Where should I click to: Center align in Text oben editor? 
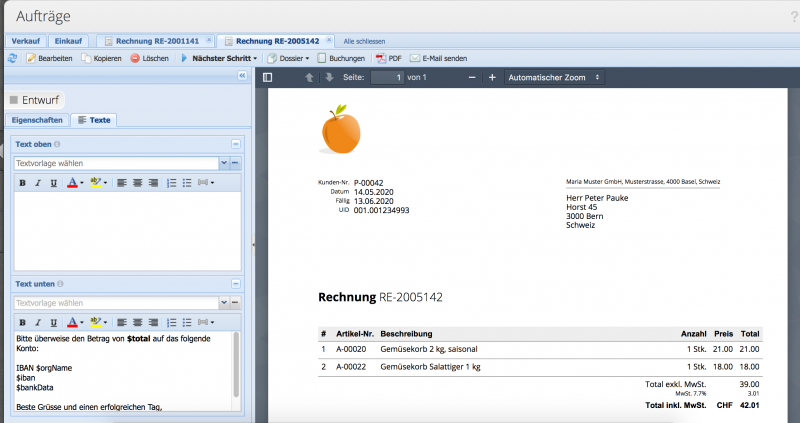[137, 183]
